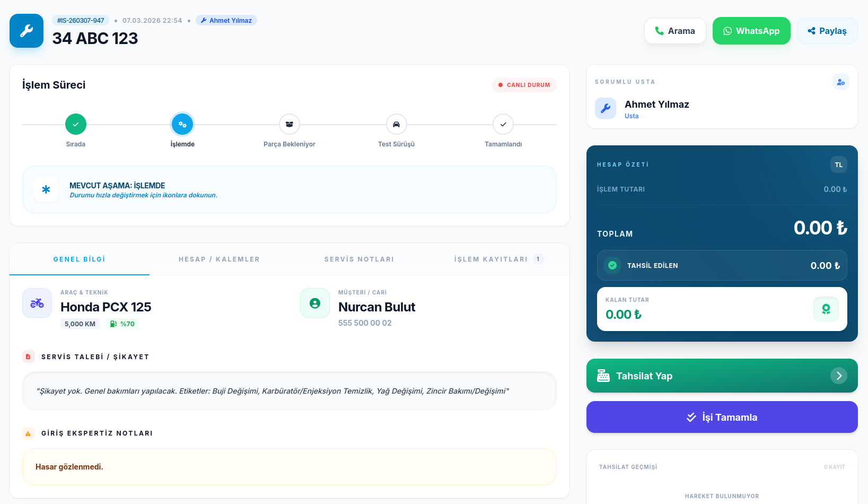Image resolution: width=868 pixels, height=504 pixels.
Task: Select the İşlemde gear status icon
Action: (182, 124)
